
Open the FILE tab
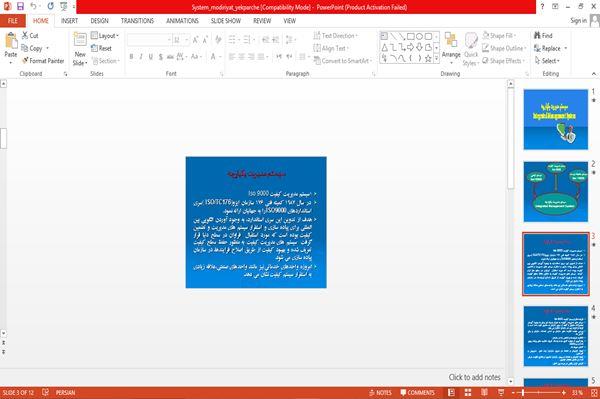[13, 21]
